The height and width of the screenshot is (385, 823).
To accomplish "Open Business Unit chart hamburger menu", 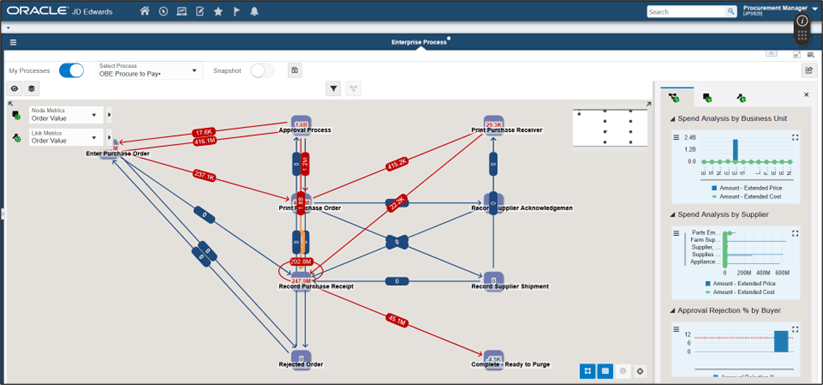I will tap(677, 137).
